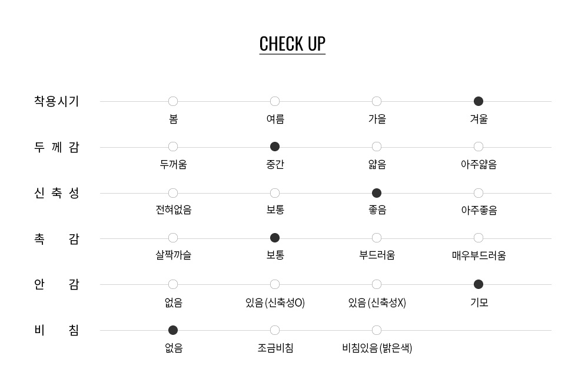Select the 조금비침 see-through circle
Screen dimensions: 588x389
(275, 330)
